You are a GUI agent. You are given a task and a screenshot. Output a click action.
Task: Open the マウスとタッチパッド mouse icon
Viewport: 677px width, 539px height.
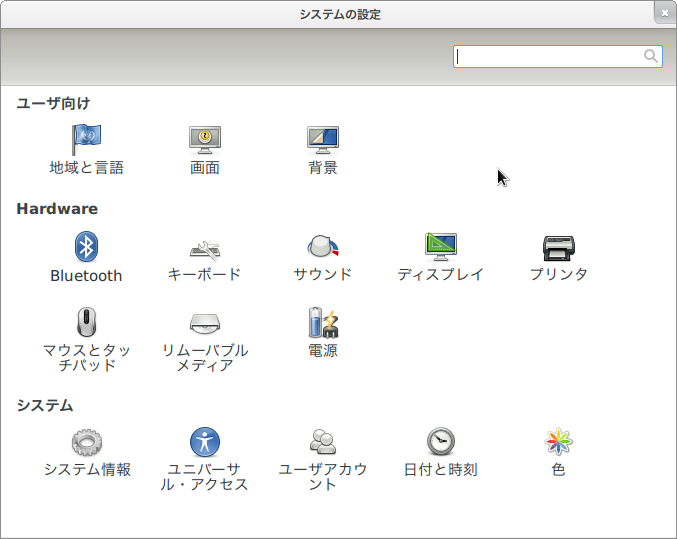[86, 322]
